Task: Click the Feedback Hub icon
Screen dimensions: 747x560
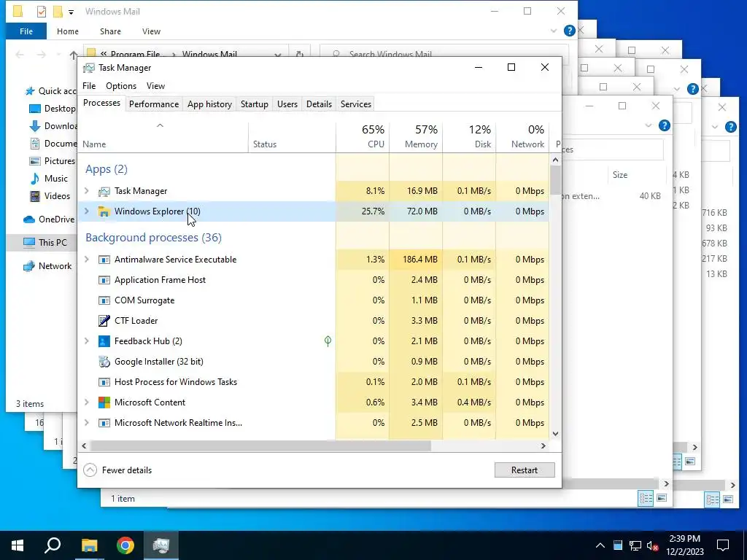Action: [x=104, y=341]
